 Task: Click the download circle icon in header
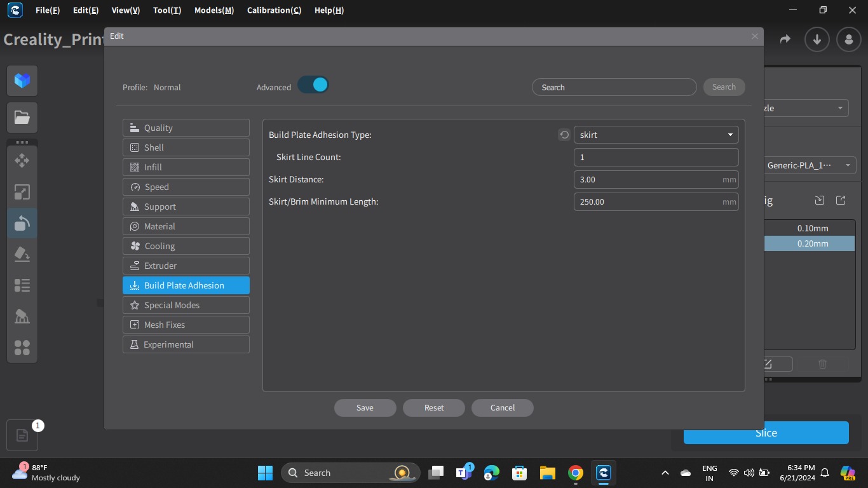[x=817, y=39]
